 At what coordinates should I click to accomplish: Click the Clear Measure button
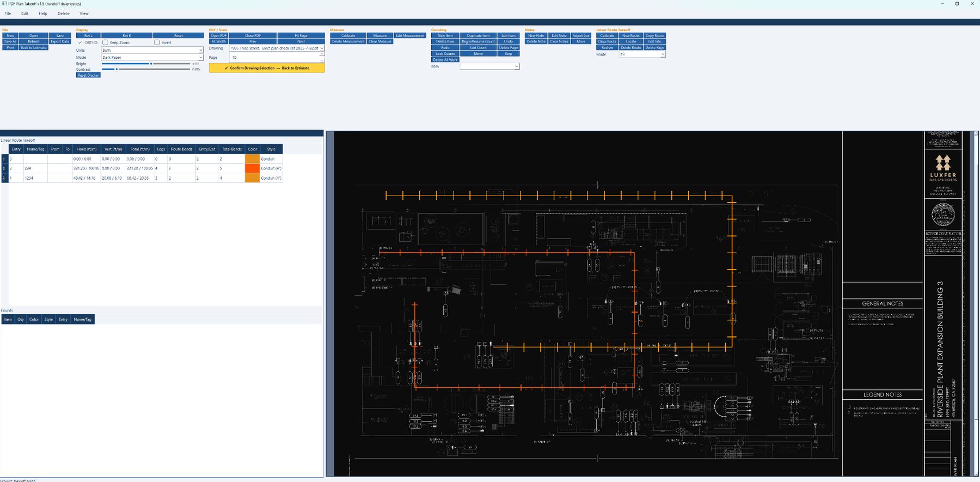click(380, 41)
